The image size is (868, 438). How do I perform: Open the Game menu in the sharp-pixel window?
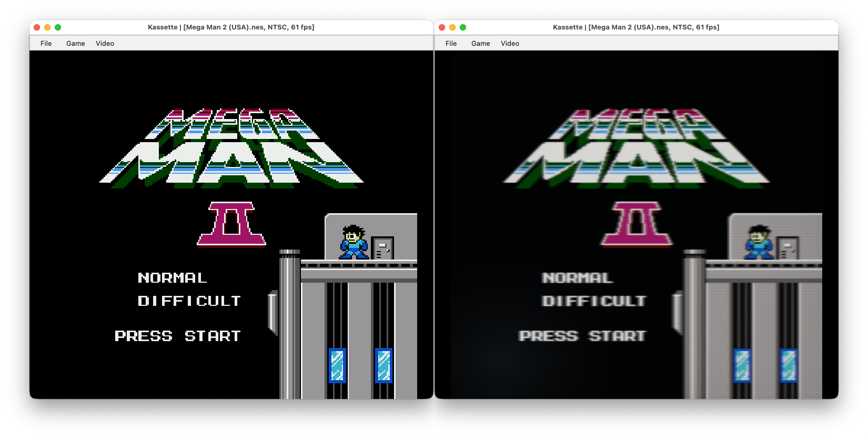(76, 43)
